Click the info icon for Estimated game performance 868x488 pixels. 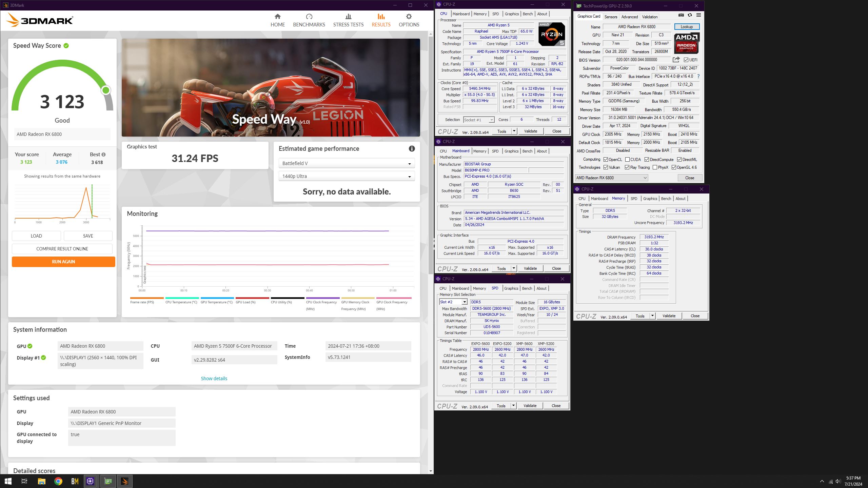click(x=412, y=148)
